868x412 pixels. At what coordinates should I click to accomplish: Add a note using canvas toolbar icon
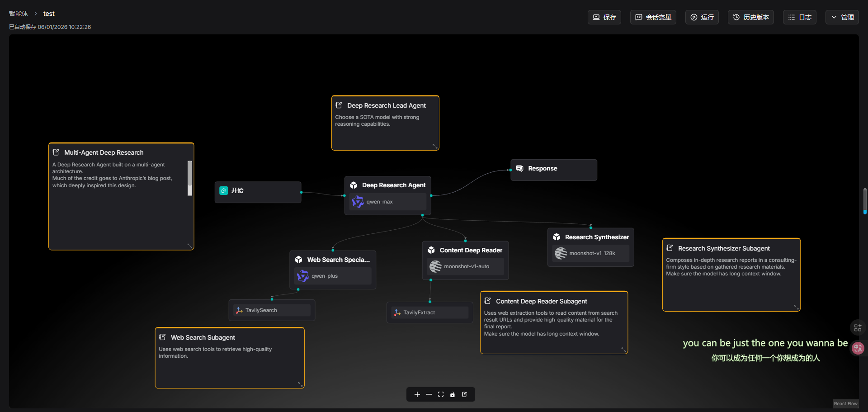click(x=464, y=394)
